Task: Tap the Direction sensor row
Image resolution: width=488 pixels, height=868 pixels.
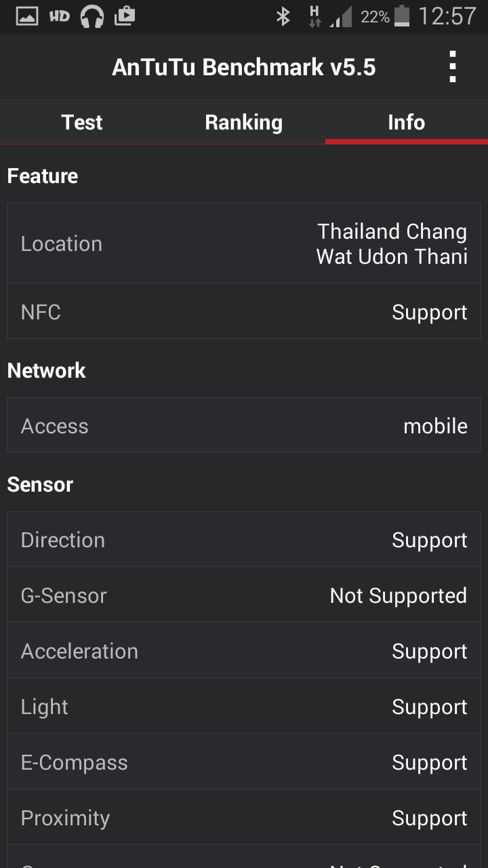Action: coord(244,540)
